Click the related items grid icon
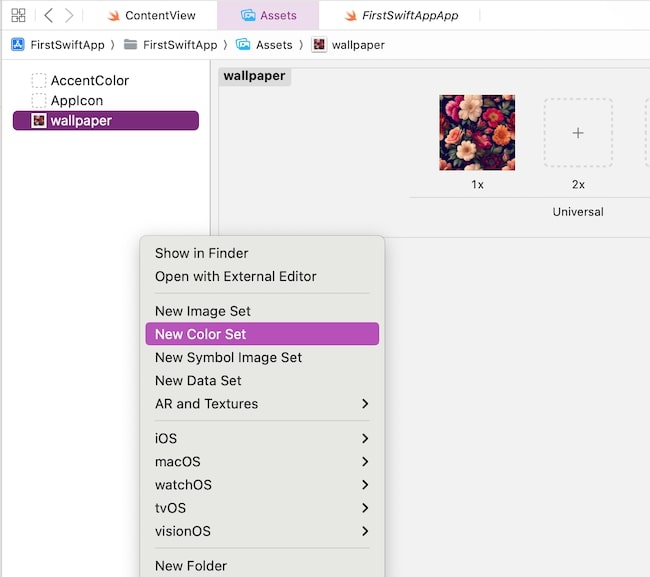 pyautogui.click(x=18, y=15)
